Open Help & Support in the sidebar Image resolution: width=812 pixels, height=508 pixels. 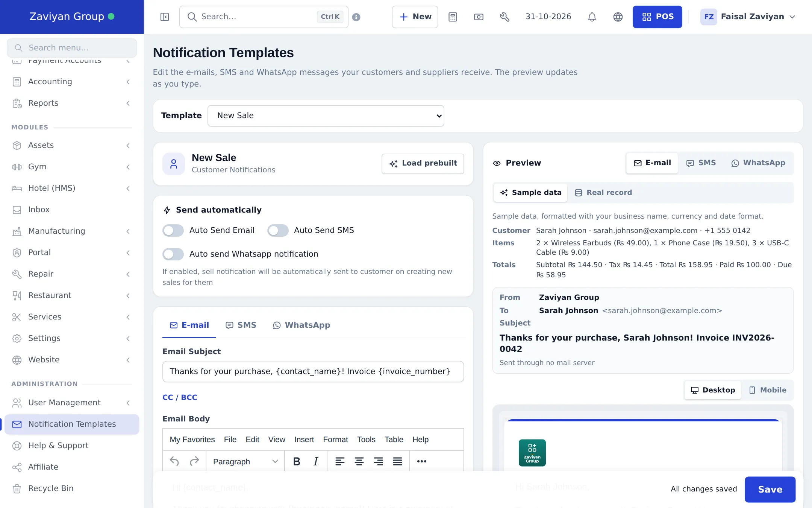pyautogui.click(x=71, y=446)
